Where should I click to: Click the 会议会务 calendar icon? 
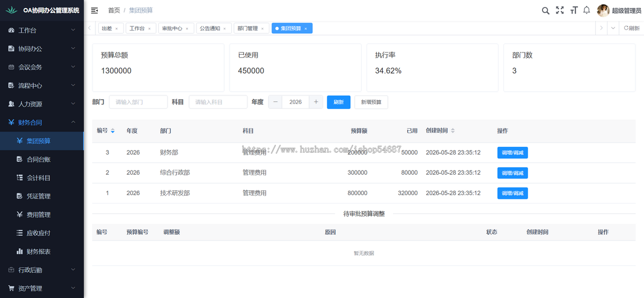(x=11, y=67)
